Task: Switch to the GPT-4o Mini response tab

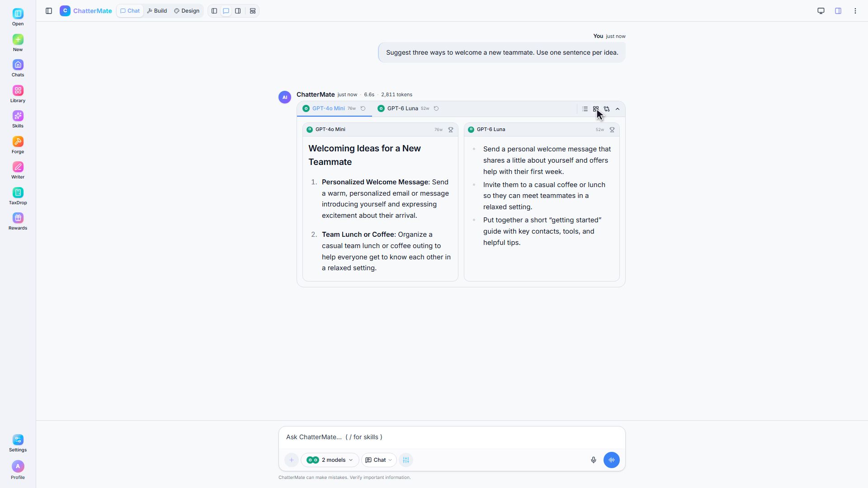Action: tap(334, 108)
